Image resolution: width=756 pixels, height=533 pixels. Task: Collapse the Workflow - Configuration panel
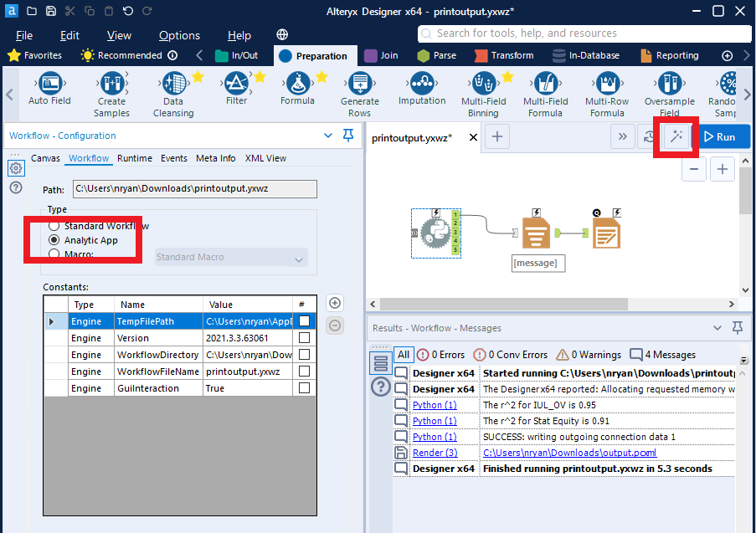coord(328,135)
